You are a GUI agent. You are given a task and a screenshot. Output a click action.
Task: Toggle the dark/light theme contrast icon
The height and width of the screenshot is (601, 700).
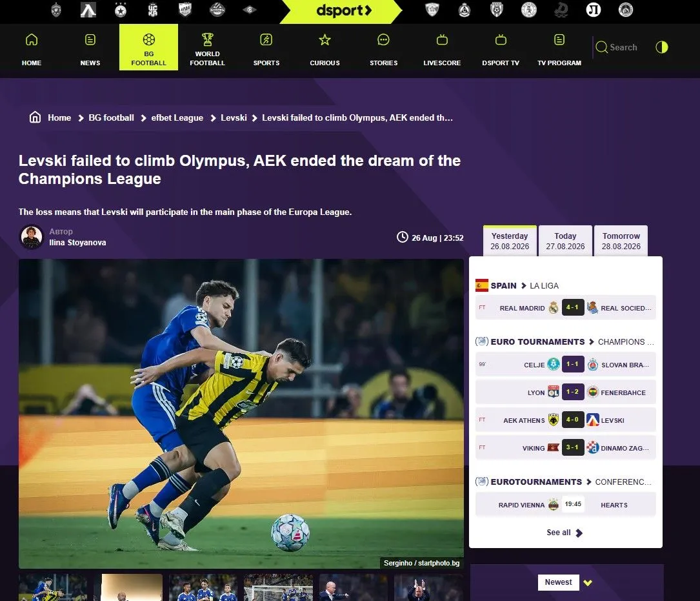[661, 47]
